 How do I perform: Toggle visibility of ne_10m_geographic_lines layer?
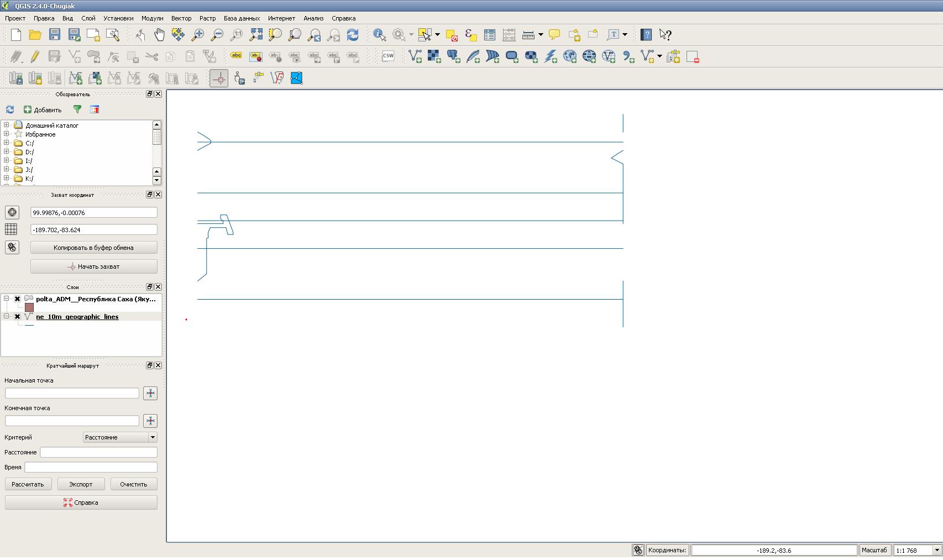coord(17,317)
